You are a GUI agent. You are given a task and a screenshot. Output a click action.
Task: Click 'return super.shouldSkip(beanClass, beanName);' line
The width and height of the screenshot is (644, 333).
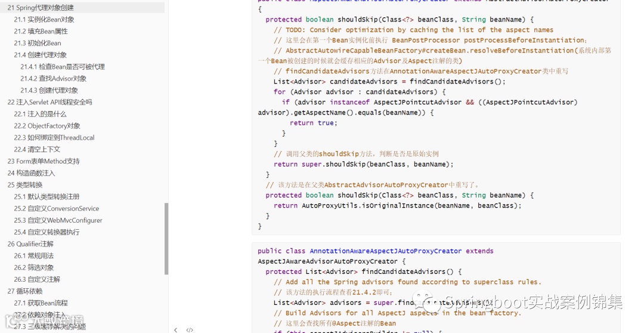364,165
